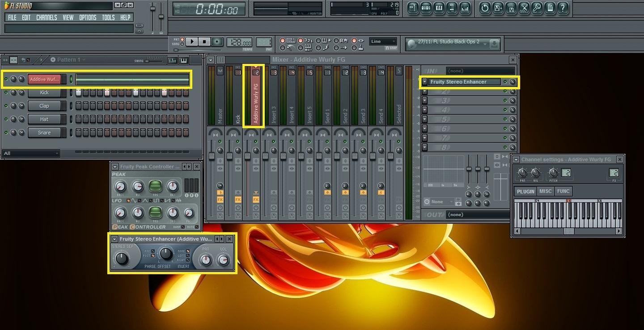This screenshot has width=644, height=330.
Task: Open Fruity Peak Controller options menu arrow
Action: [115, 167]
